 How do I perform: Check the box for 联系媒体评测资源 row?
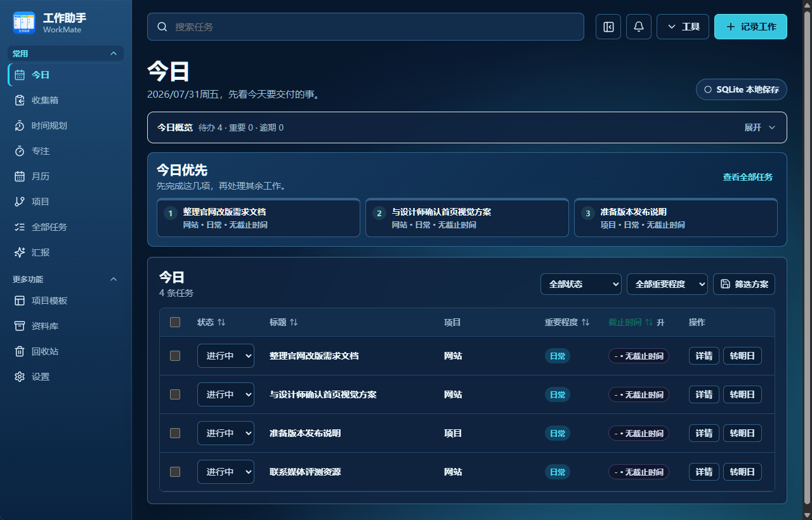click(x=175, y=472)
